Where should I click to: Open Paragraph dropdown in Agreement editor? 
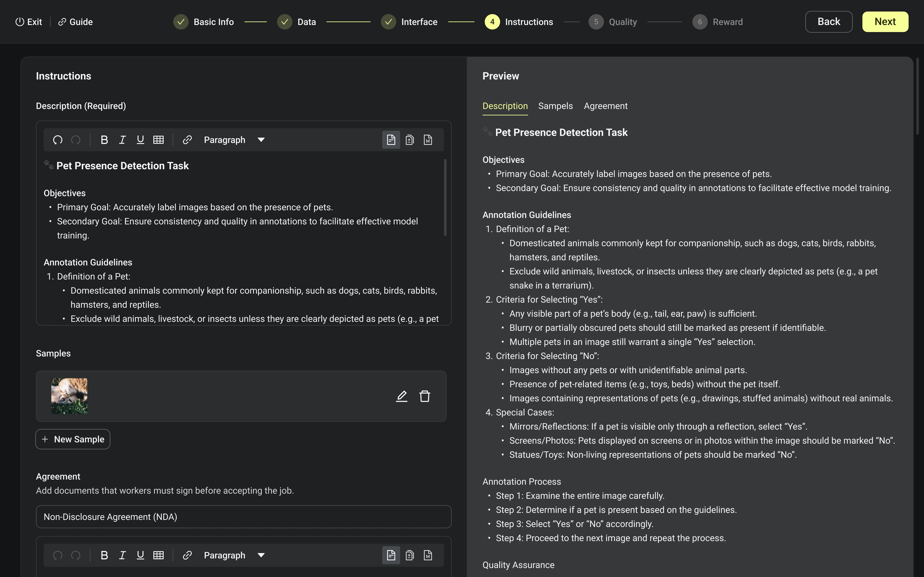click(234, 555)
